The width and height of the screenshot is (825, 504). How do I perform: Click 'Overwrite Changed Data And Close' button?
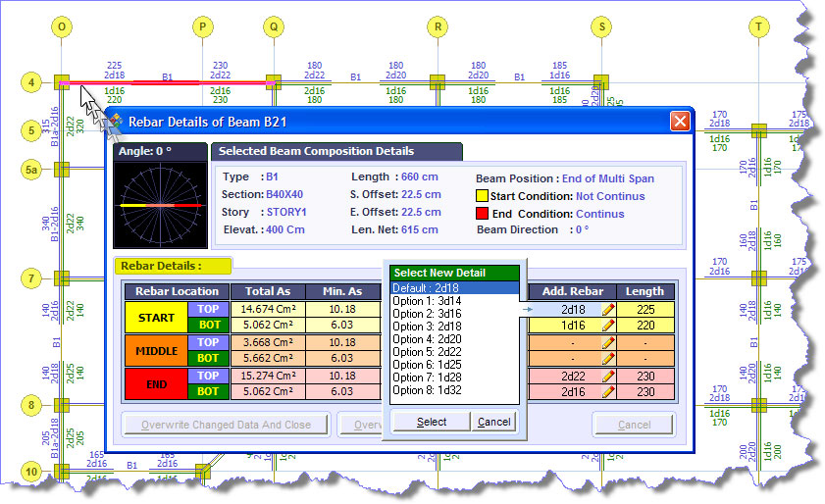tap(226, 425)
